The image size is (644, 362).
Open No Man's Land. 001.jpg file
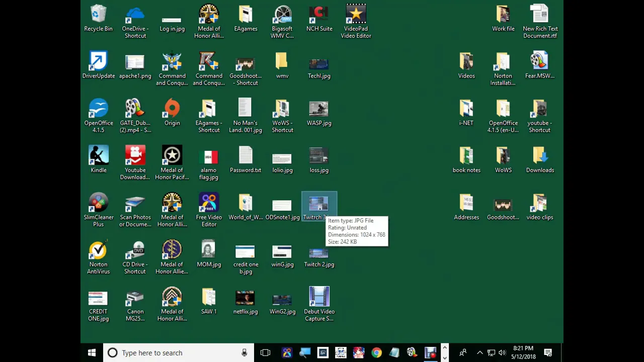[x=246, y=117]
